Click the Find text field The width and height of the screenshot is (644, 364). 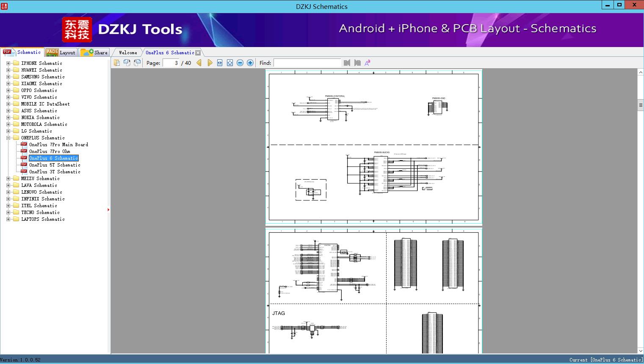307,63
